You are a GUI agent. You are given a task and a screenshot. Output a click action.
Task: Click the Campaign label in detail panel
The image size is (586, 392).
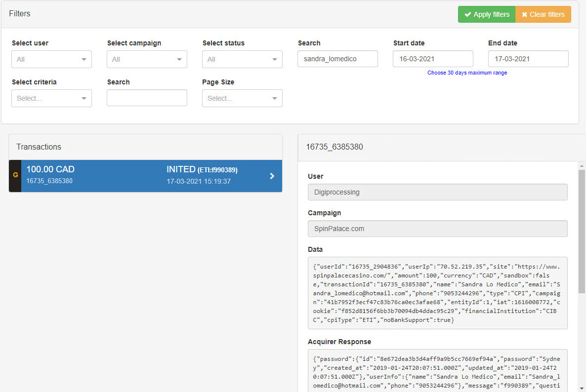tap(325, 213)
